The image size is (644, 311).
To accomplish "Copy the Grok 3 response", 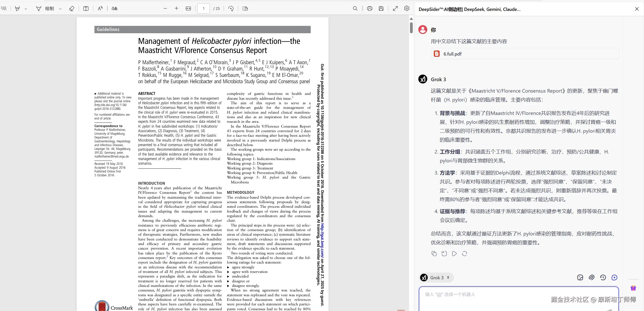I will pyautogui.click(x=434, y=254).
